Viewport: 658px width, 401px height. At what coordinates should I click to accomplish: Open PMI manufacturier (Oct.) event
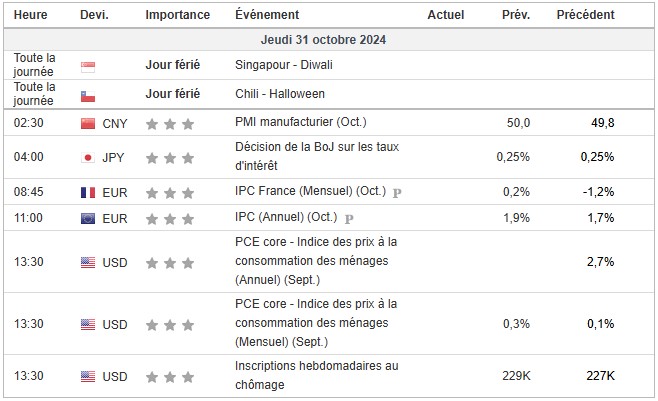(x=301, y=123)
